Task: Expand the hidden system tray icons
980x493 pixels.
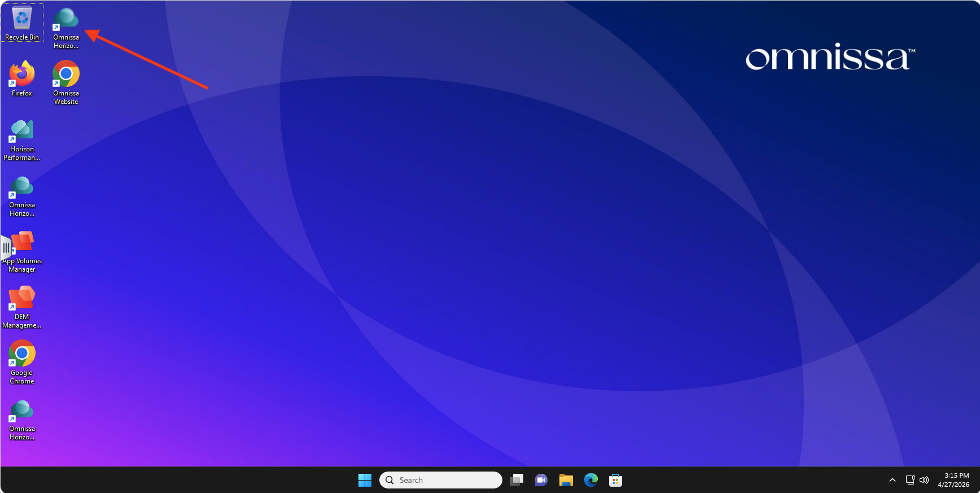Action: tap(893, 480)
